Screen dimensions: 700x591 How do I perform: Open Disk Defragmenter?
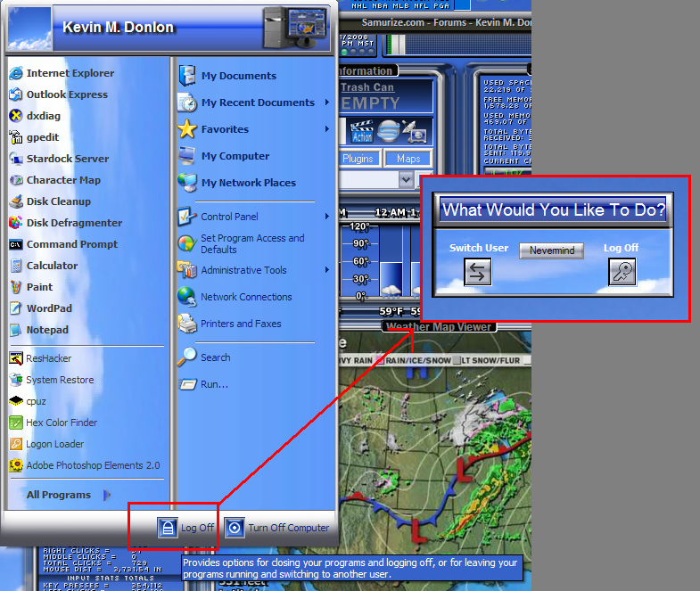(x=66, y=223)
